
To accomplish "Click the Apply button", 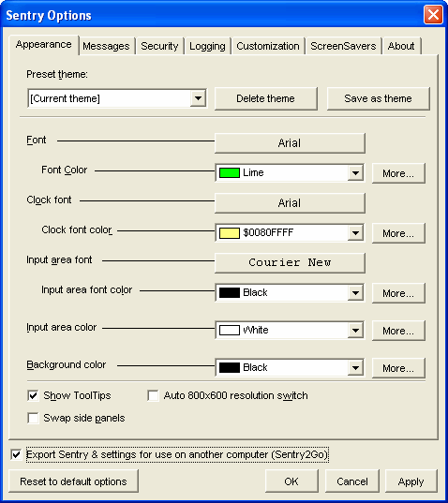I will click(x=411, y=481).
